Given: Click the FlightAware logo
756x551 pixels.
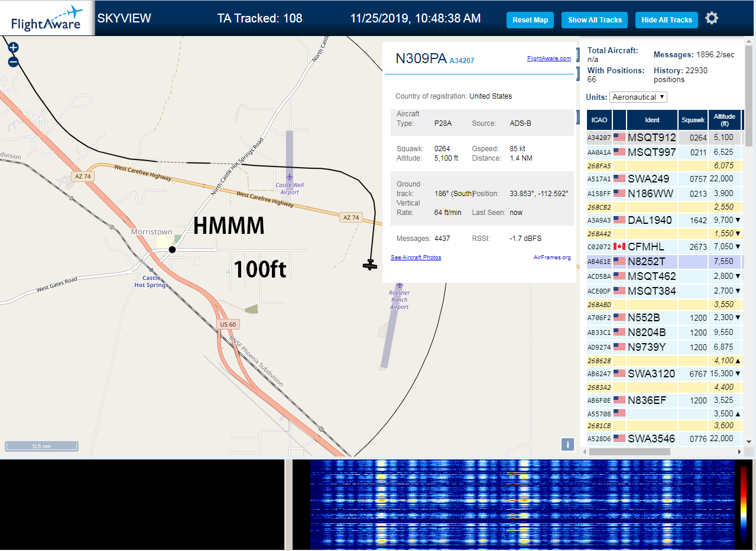Looking at the screenshot, I should click(47, 18).
